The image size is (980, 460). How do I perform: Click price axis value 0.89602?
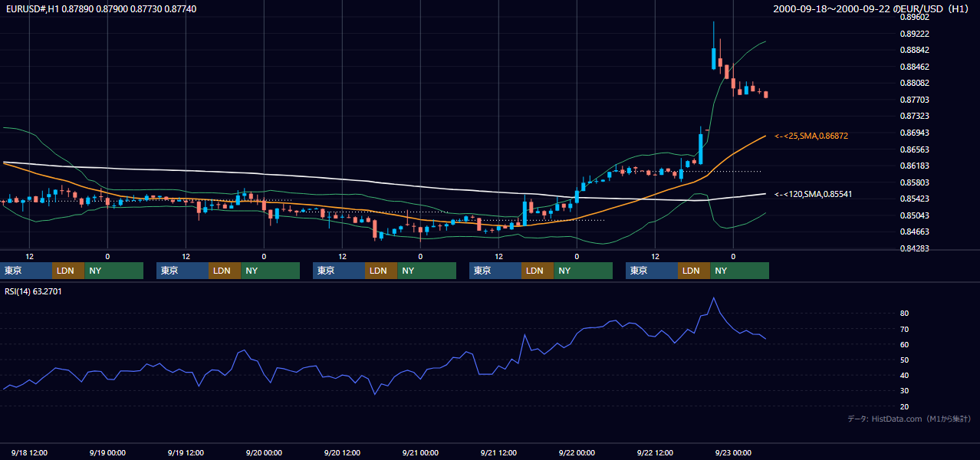point(914,17)
